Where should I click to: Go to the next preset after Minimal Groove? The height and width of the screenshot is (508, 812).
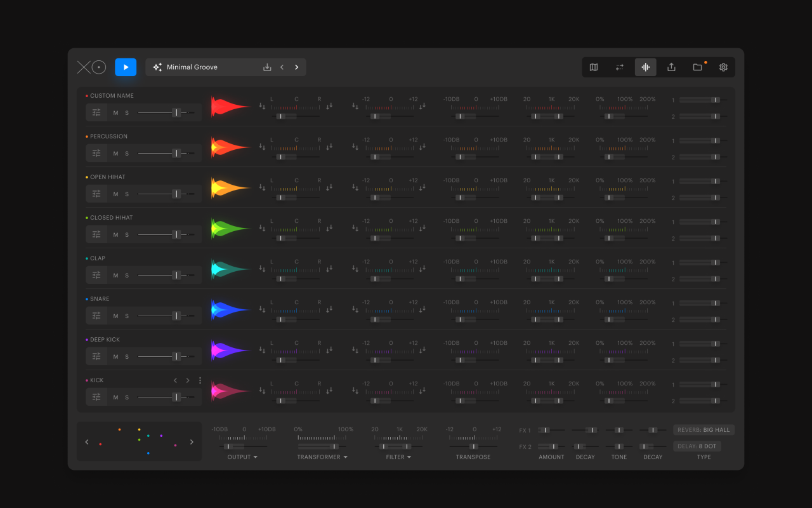pos(296,67)
